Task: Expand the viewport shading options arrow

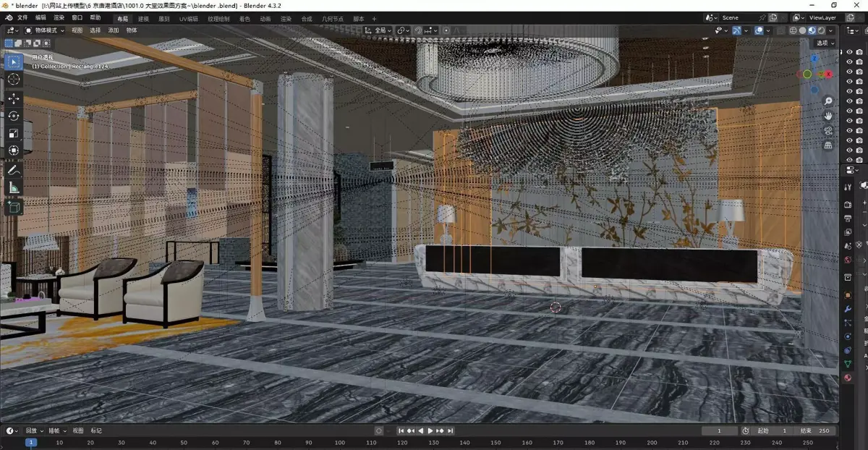Action: pos(830,30)
